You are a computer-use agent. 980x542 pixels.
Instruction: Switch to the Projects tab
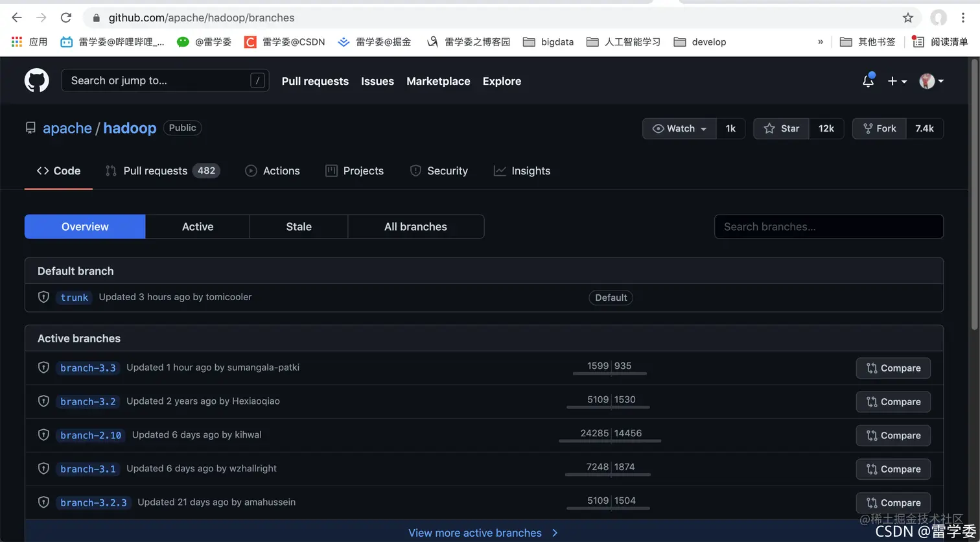pos(355,171)
